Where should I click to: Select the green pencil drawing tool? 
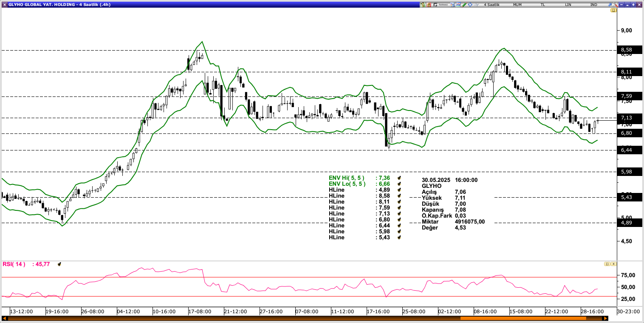click(x=464, y=5)
